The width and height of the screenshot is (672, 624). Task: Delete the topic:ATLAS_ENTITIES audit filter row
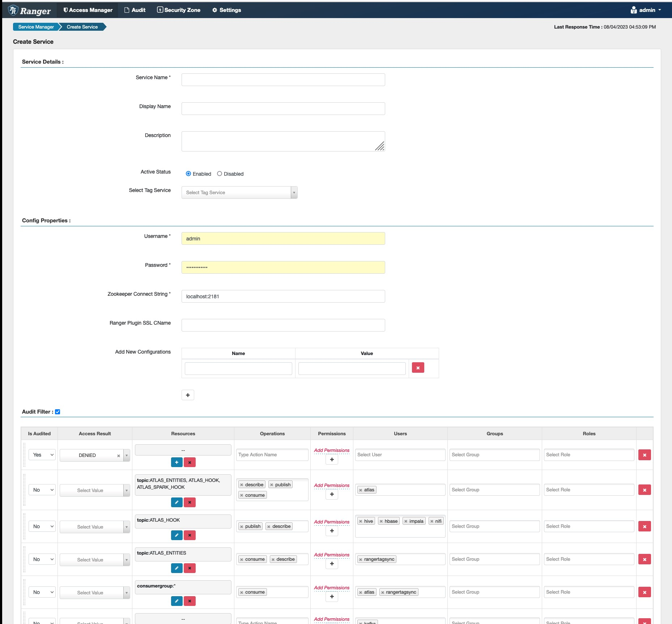pos(645,559)
